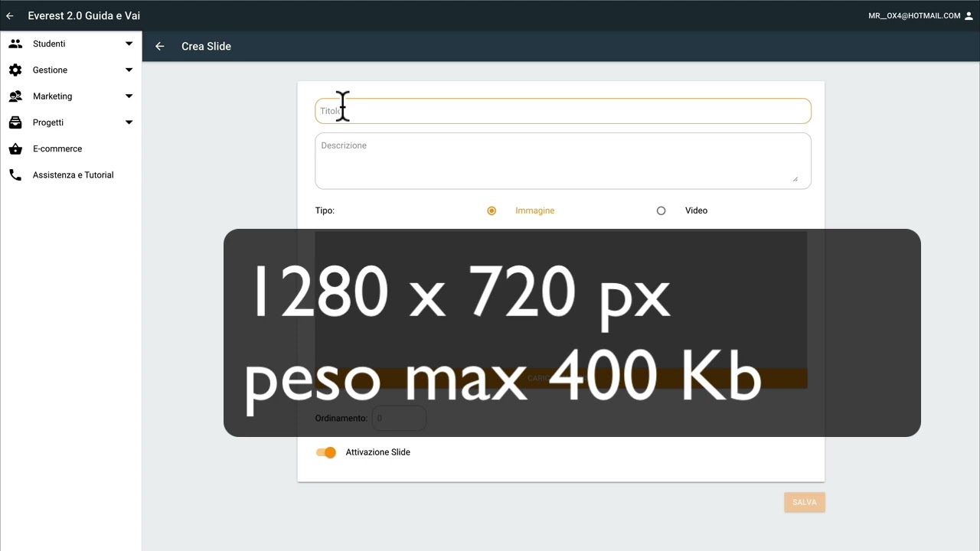Image resolution: width=980 pixels, height=551 pixels.
Task: Toggle the Attivazione Slide switch
Action: coord(326,453)
